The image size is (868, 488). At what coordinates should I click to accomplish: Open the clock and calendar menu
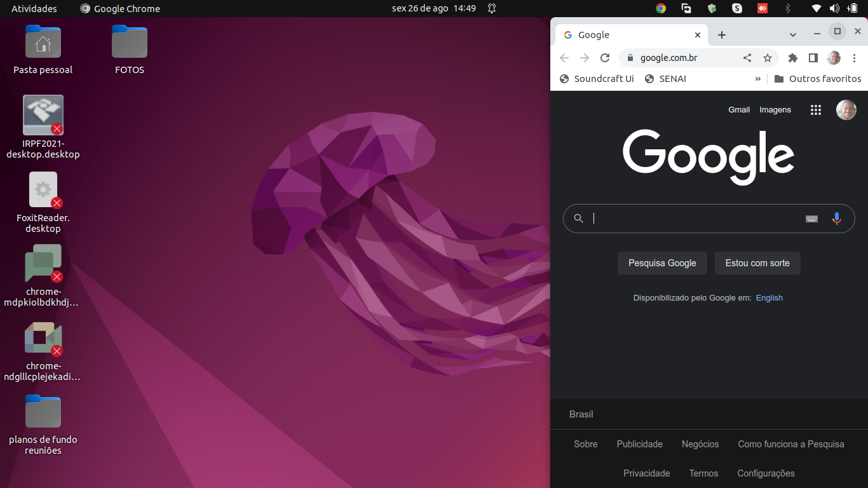434,8
